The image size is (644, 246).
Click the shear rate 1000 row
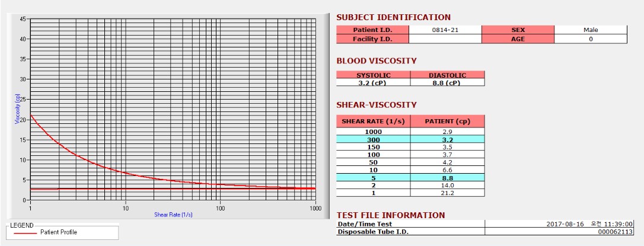[x=410, y=132]
